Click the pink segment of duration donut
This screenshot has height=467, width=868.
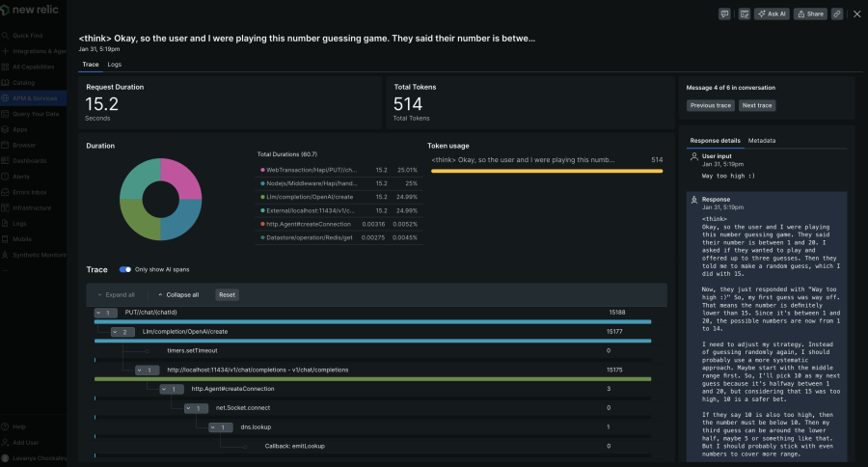[184, 177]
